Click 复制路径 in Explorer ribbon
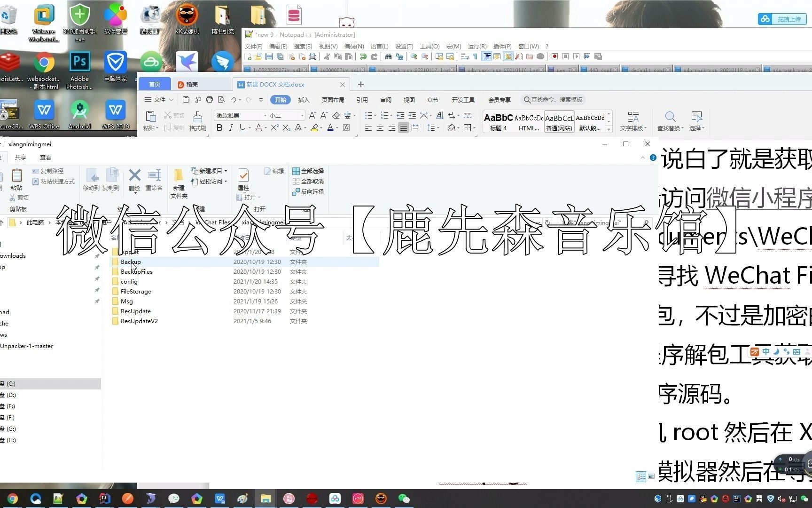Image resolution: width=812 pixels, height=508 pixels. (x=48, y=171)
